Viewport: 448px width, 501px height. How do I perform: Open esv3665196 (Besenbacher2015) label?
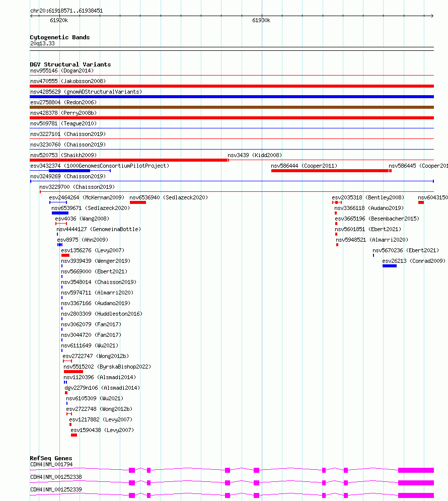377,218
